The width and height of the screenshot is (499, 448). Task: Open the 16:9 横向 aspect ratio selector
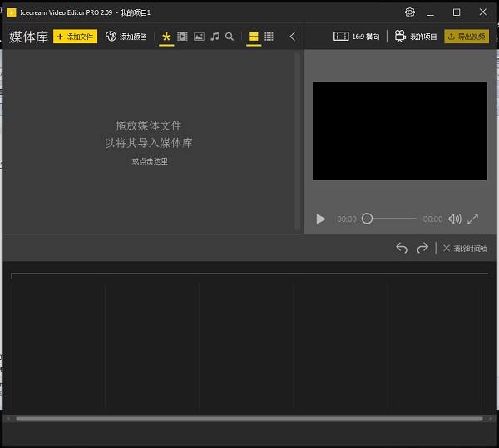(x=357, y=37)
